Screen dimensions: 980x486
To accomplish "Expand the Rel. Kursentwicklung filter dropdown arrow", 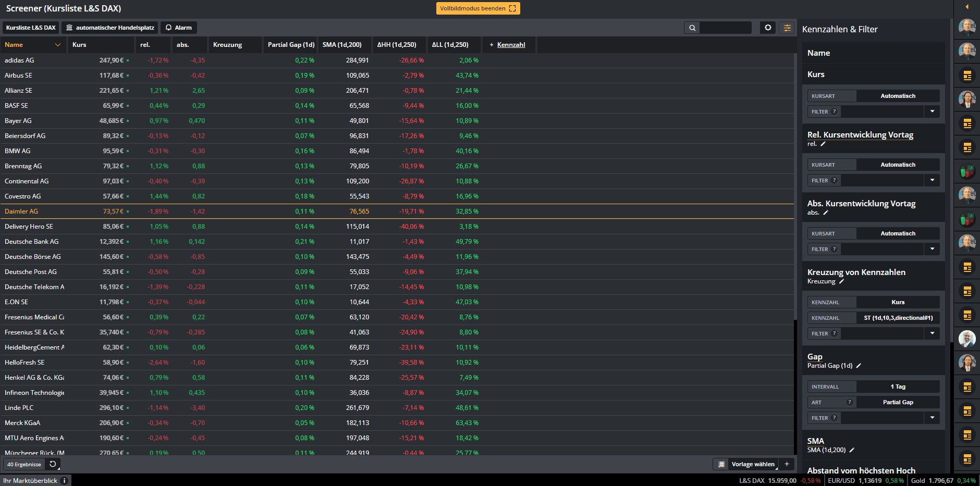I will [x=932, y=180].
